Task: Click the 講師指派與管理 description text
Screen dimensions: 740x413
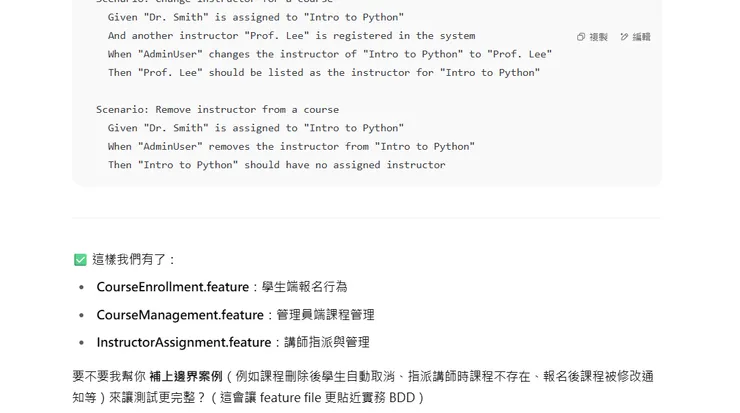Action: coord(326,343)
